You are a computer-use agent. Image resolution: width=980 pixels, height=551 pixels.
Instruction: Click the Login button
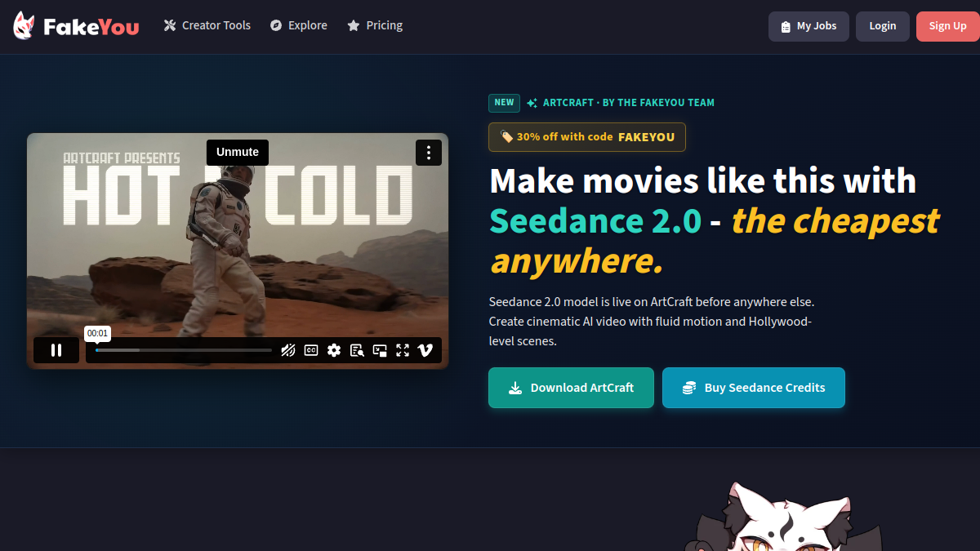tap(883, 26)
